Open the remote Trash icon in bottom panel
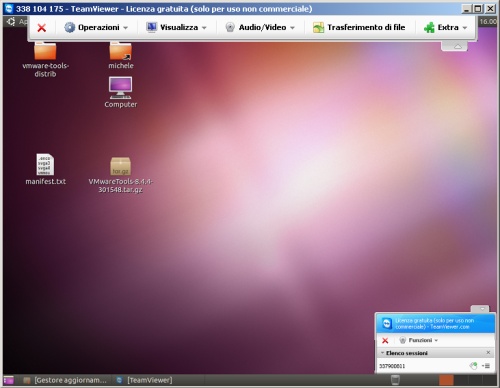 (395, 380)
